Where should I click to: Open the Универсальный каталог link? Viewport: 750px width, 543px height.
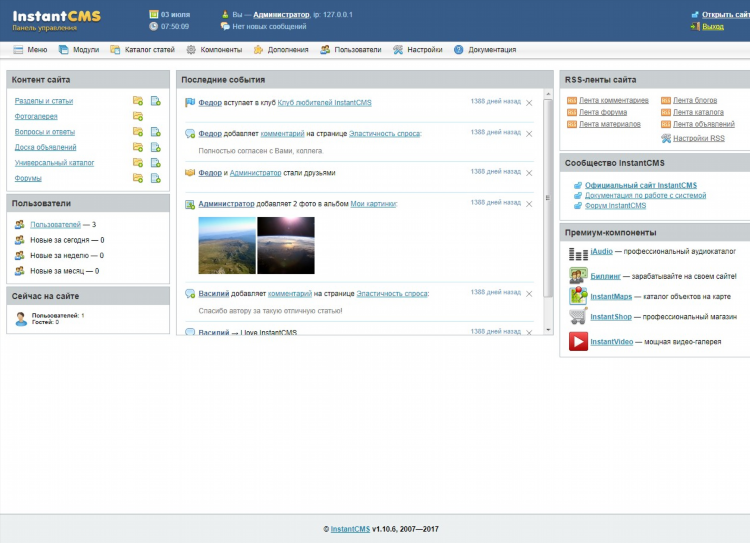54,163
